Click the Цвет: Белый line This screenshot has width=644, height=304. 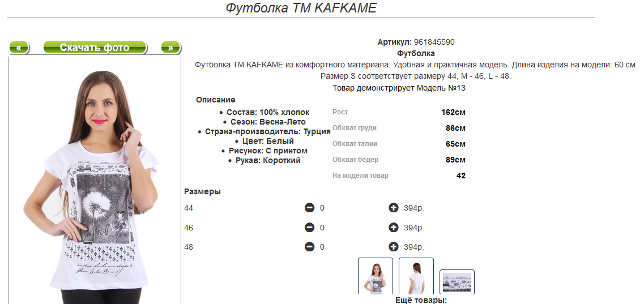(268, 141)
